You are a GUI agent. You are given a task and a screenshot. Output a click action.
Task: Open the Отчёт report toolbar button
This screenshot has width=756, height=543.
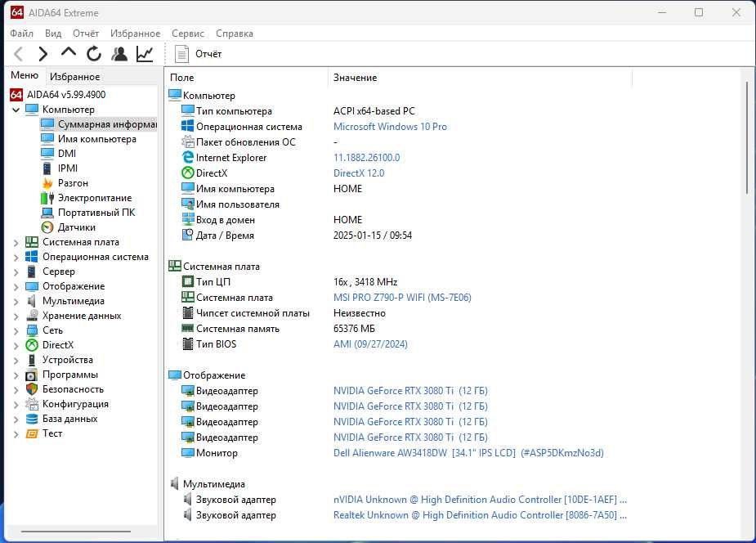tap(198, 54)
